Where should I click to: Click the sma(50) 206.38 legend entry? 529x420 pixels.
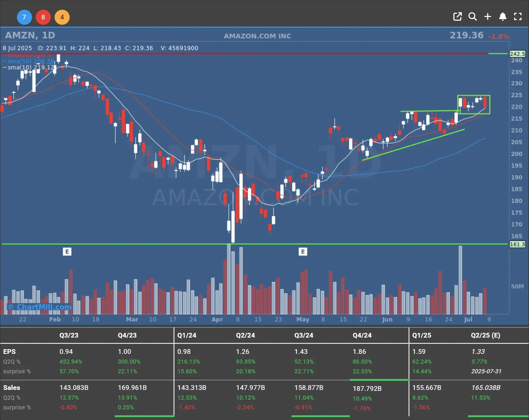29,61
